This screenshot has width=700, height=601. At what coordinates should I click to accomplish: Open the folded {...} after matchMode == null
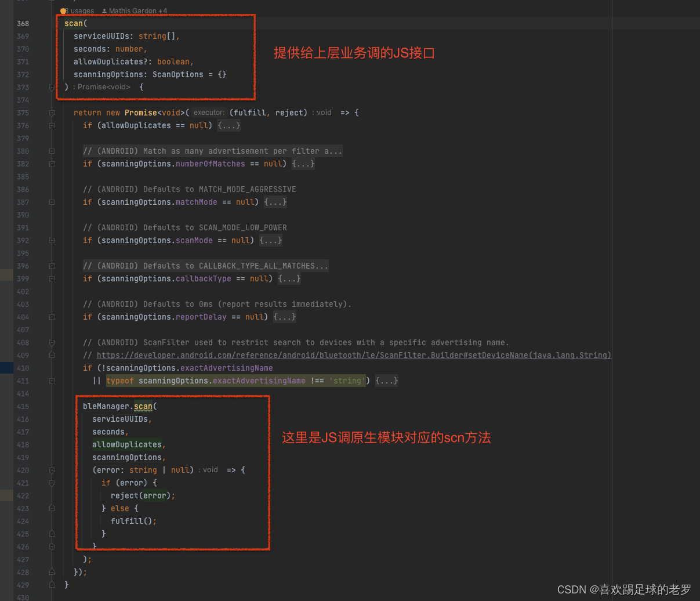pyautogui.click(x=275, y=202)
